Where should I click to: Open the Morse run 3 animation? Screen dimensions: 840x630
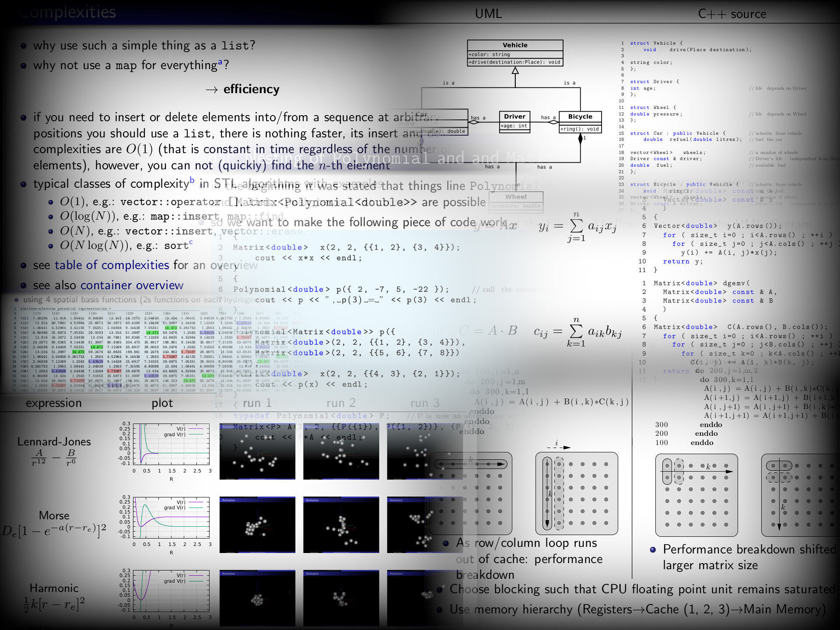tap(425, 525)
